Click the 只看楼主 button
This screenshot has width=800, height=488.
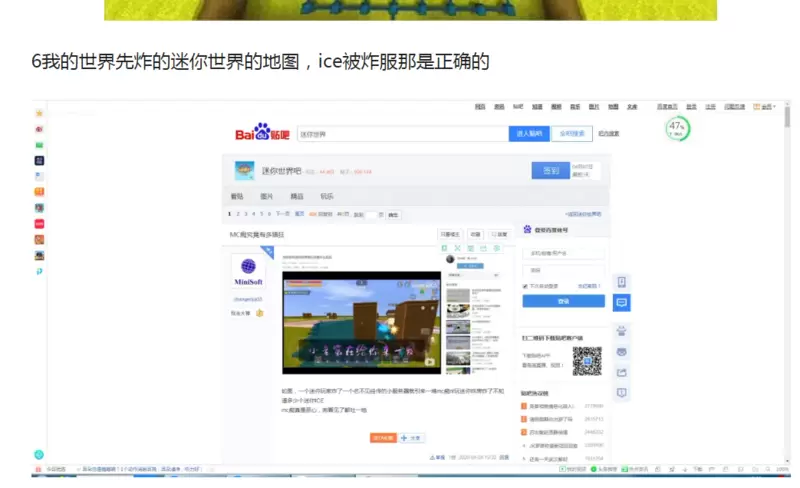coord(450,234)
